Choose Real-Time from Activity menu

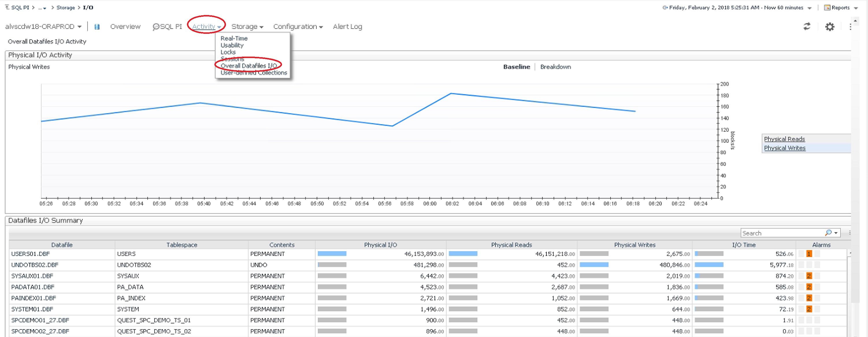point(234,38)
